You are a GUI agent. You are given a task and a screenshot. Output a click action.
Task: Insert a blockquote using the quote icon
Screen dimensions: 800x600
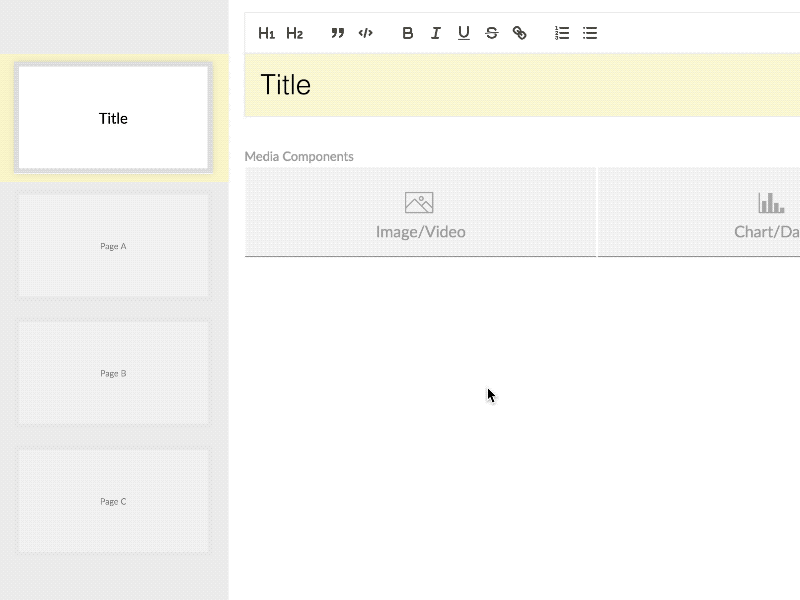338,33
